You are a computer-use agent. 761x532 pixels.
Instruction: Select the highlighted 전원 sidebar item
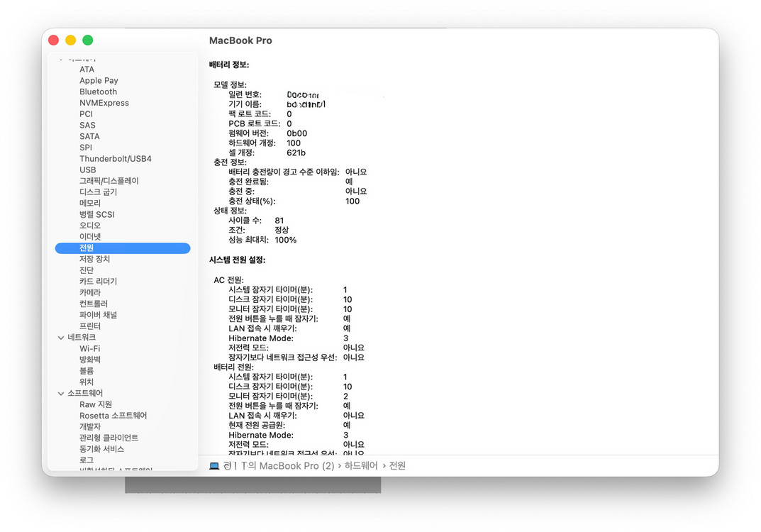[123, 248]
